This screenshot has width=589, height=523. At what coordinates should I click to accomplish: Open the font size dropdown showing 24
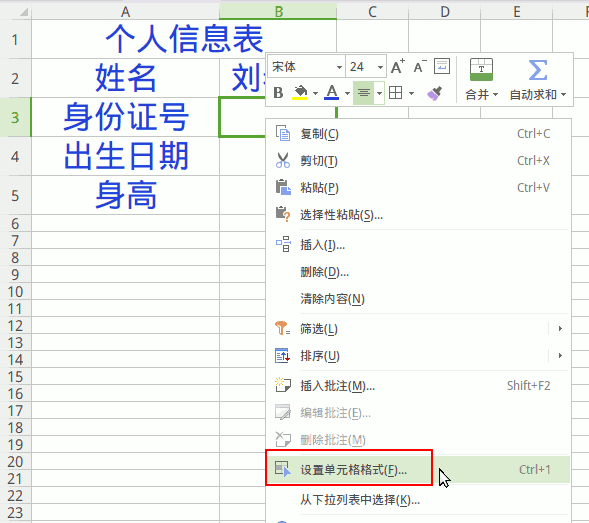tap(365, 67)
